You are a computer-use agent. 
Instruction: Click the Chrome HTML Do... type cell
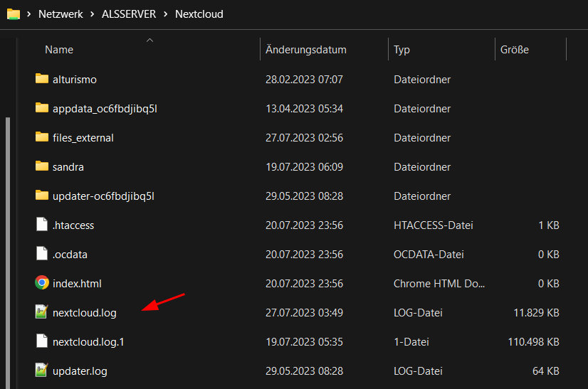(x=439, y=284)
